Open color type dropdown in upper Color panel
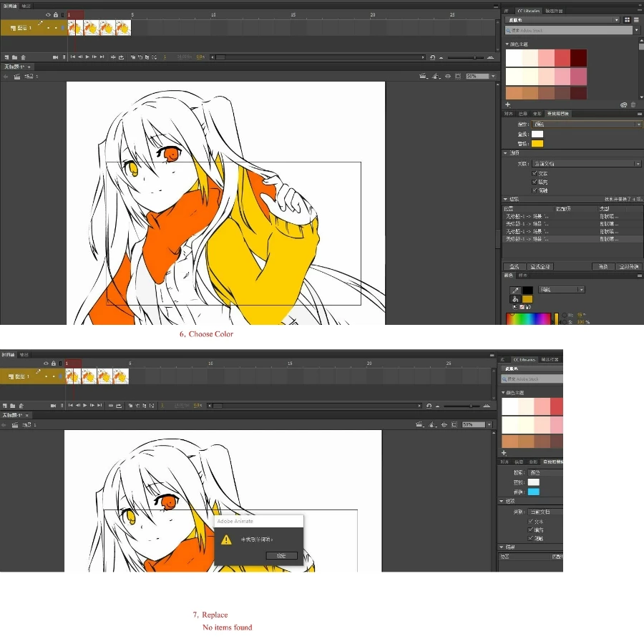This screenshot has width=644, height=644. (x=562, y=290)
